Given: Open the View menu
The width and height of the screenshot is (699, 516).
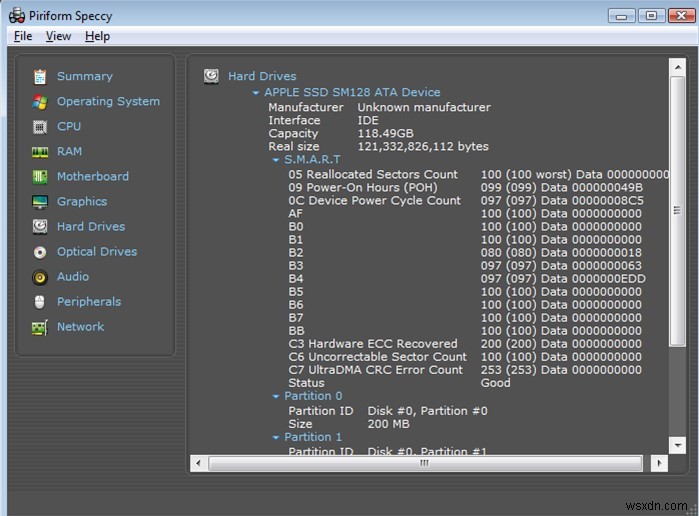Looking at the screenshot, I should click(x=59, y=36).
